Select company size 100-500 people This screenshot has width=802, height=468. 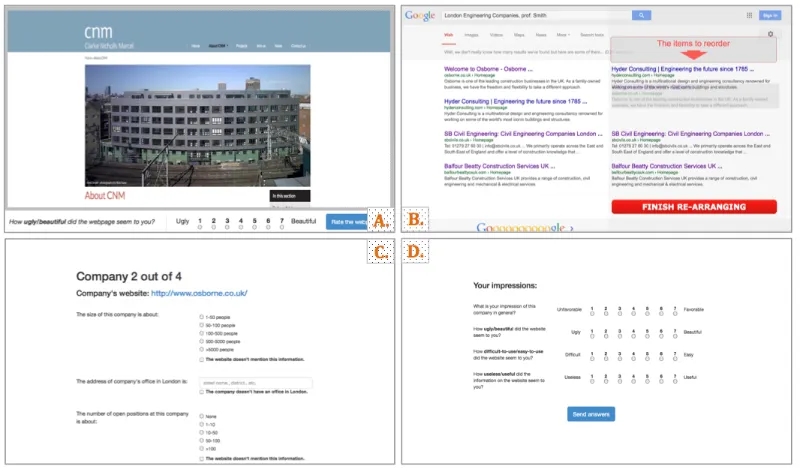click(x=202, y=333)
